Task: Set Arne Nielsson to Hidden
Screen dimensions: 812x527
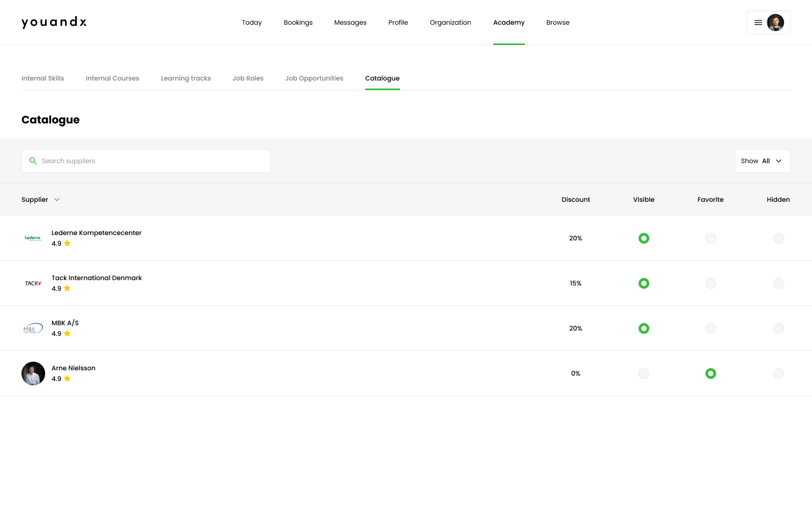Action: [x=779, y=374]
